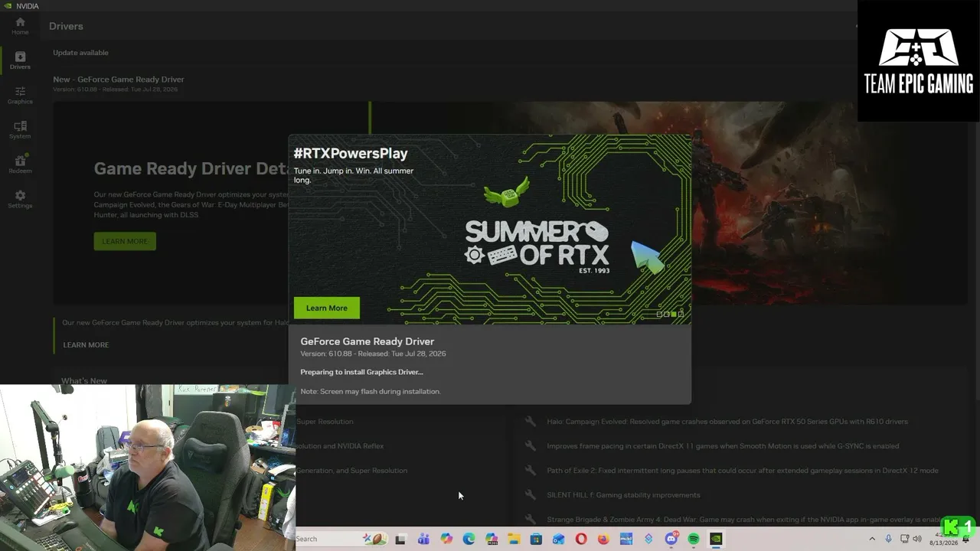Open Microsoft Teams from the taskbar
980x551 pixels.
point(423,539)
